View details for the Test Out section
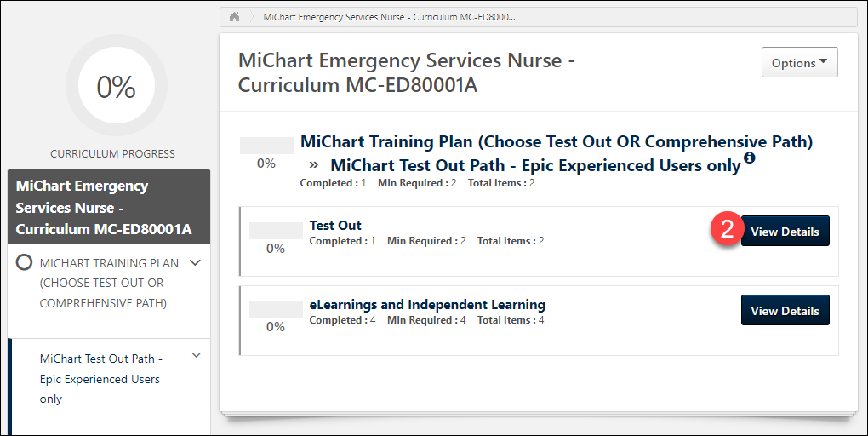868x436 pixels. pyautogui.click(x=785, y=232)
